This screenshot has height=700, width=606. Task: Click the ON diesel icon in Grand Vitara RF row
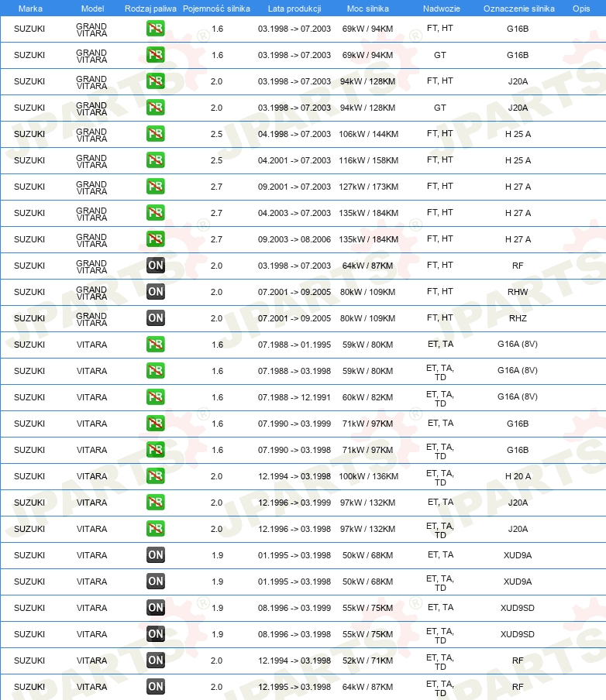[156, 266]
